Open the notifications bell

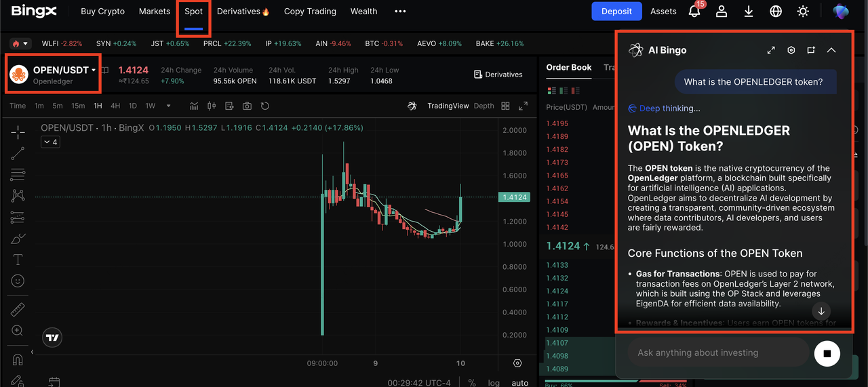click(x=694, y=12)
